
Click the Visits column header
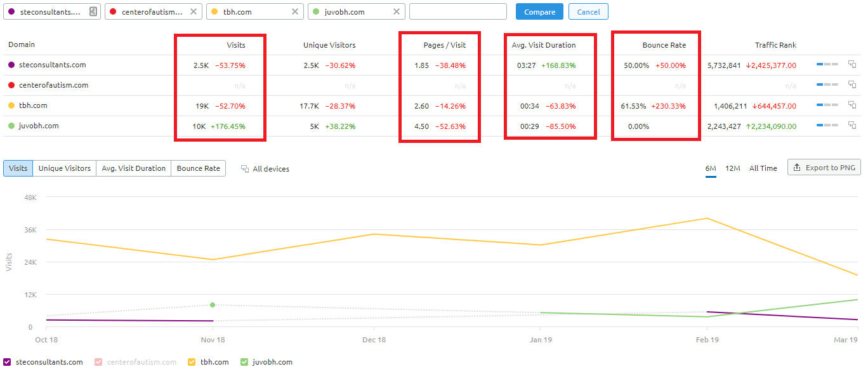(236, 45)
